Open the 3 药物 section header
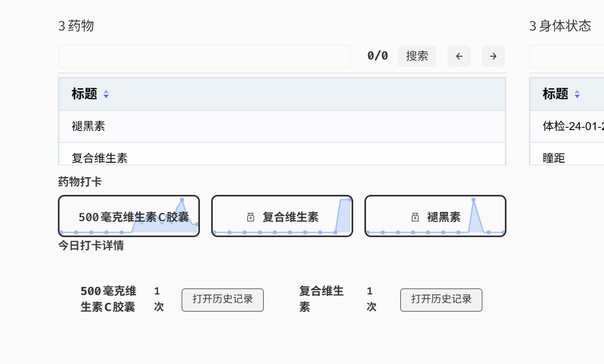The image size is (604, 364). click(x=76, y=25)
